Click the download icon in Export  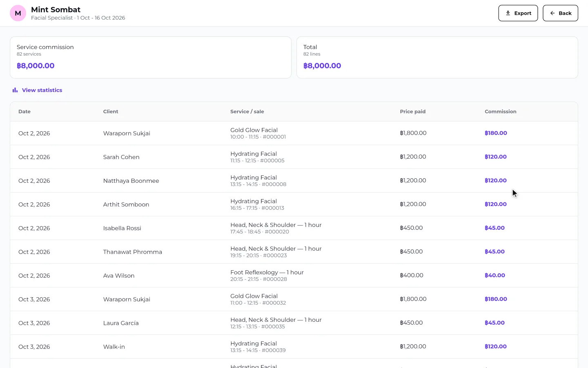coord(508,13)
